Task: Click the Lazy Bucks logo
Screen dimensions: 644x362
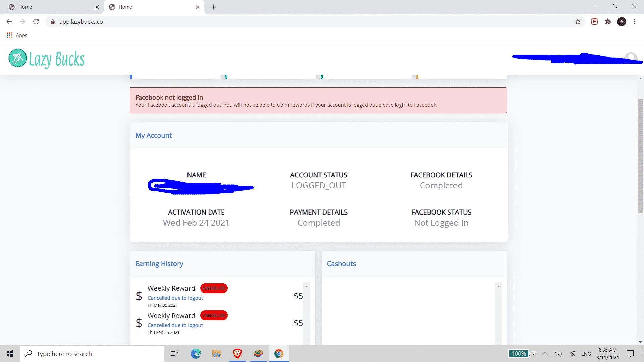Action: pyautogui.click(x=47, y=59)
